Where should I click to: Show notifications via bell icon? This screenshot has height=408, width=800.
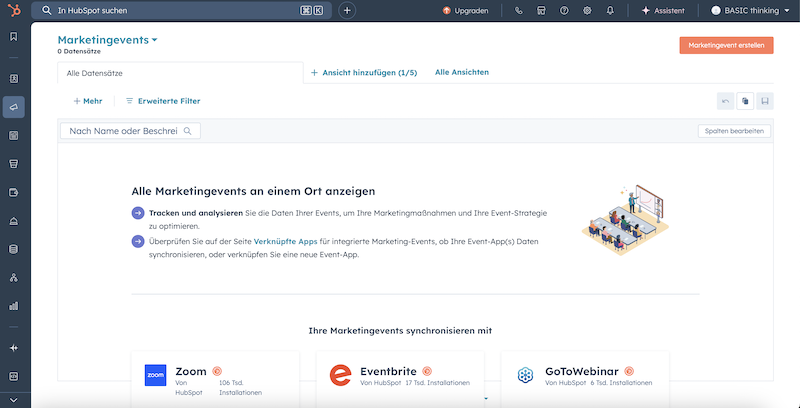point(610,10)
